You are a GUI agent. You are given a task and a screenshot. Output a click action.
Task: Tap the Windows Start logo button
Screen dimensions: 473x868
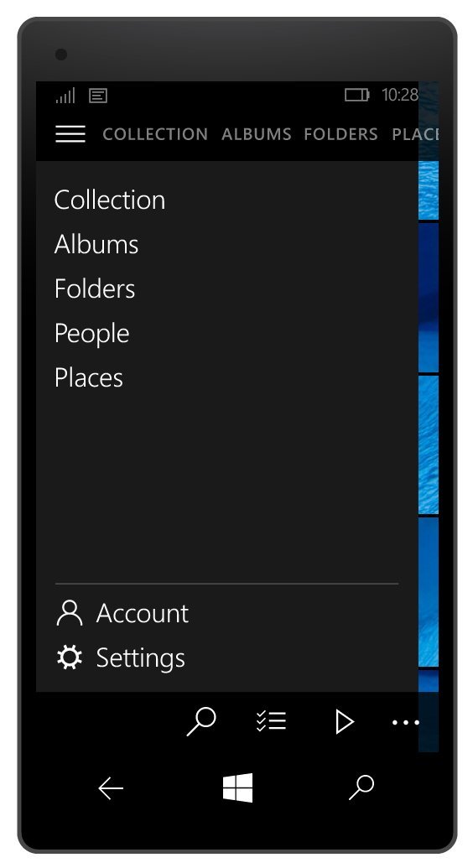pos(237,787)
